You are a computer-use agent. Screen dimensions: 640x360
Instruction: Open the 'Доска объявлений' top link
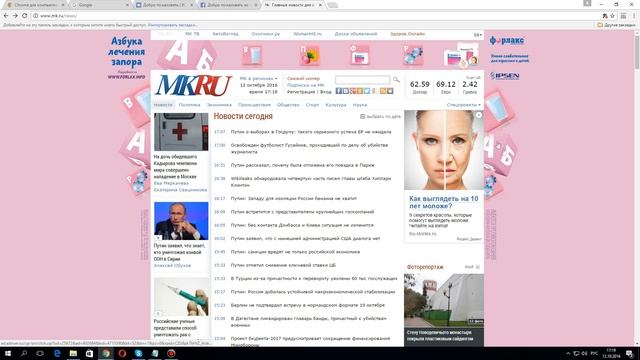(x=356, y=34)
